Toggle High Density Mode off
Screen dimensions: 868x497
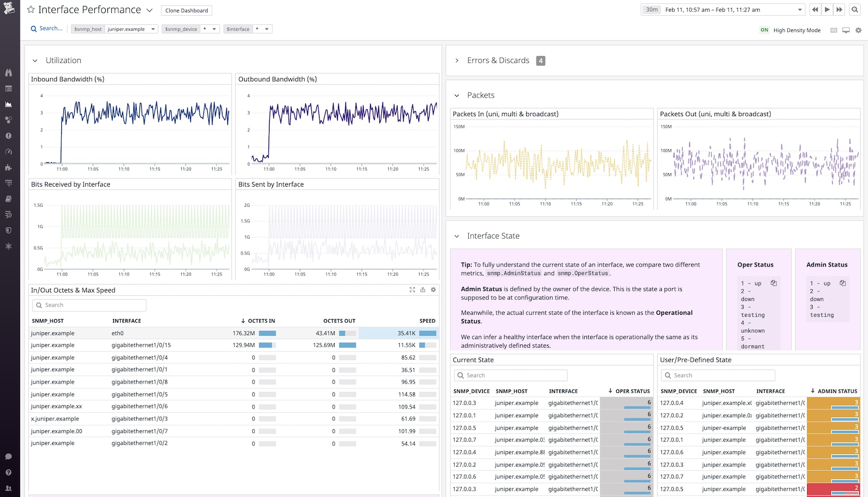tap(764, 30)
